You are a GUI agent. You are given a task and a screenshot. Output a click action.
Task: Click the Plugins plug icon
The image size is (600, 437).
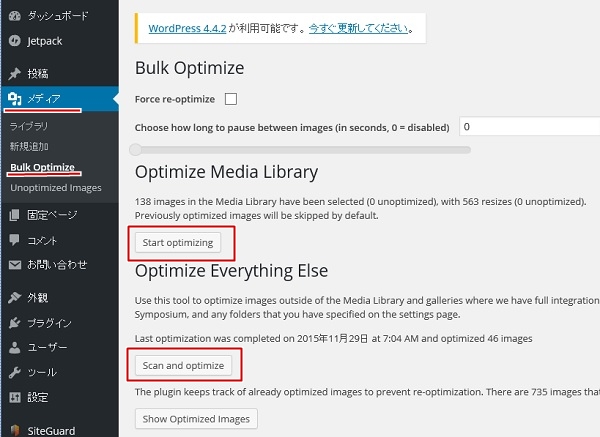(x=15, y=323)
